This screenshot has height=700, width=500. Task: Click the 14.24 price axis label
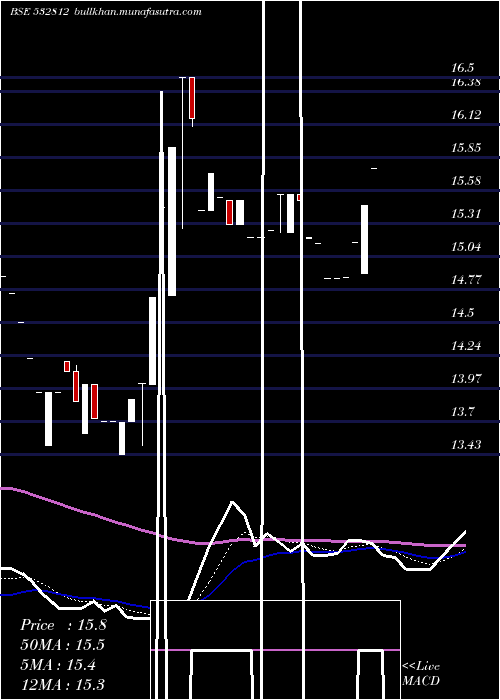coord(466,346)
